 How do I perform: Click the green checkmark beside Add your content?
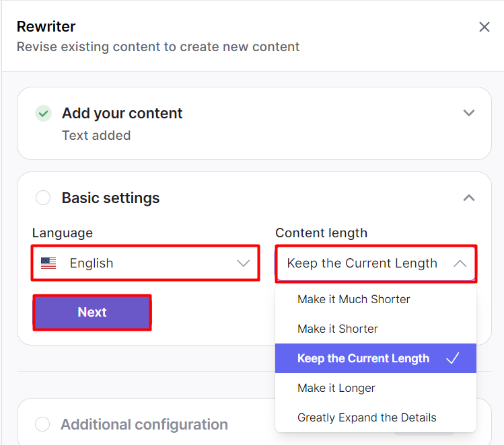coord(43,114)
